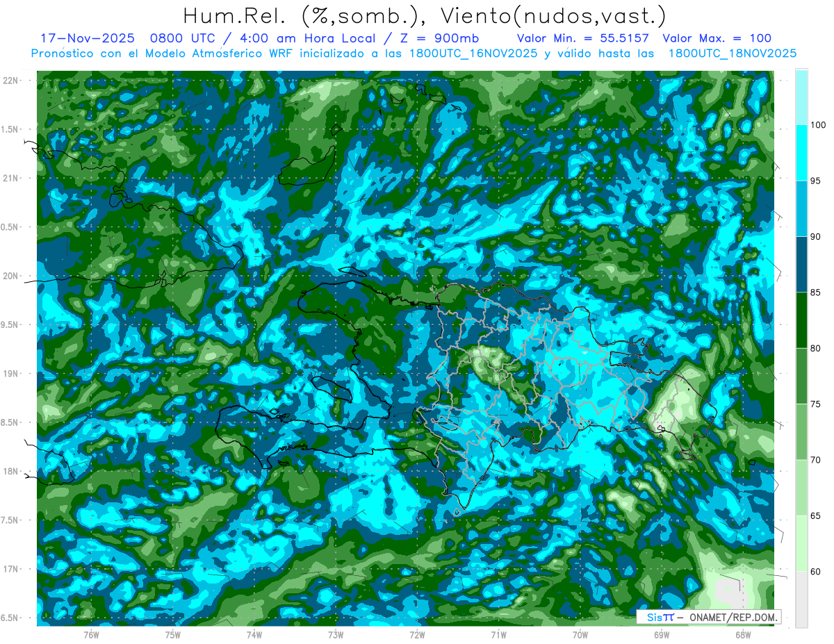
Task: Click the 70W longitude label
Action: coord(580,635)
